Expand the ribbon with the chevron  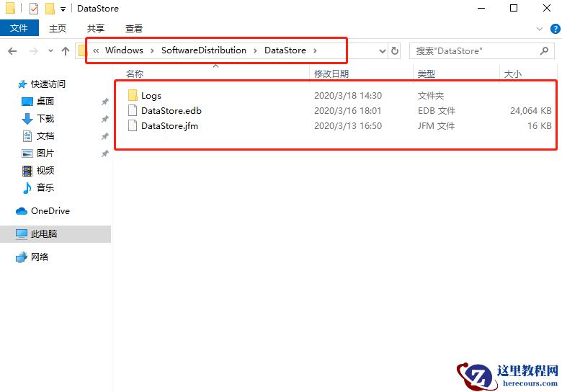pos(539,29)
